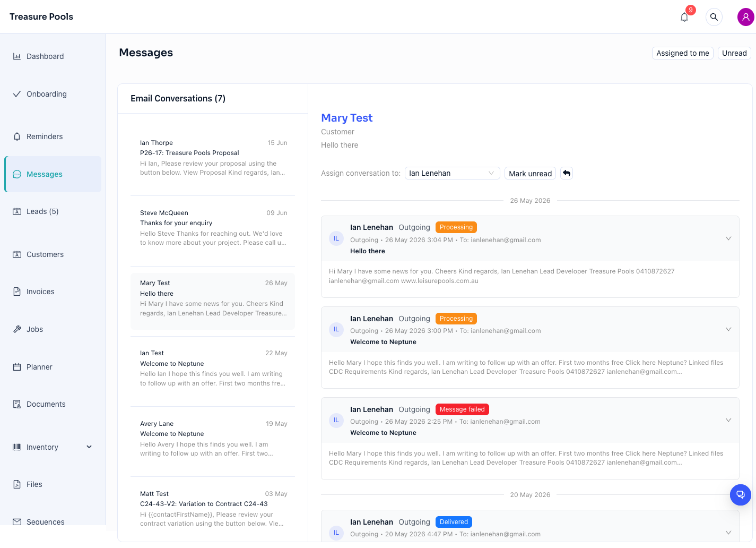Click the Documents sidebar icon
The height and width of the screenshot is (548, 756).
[x=17, y=404]
